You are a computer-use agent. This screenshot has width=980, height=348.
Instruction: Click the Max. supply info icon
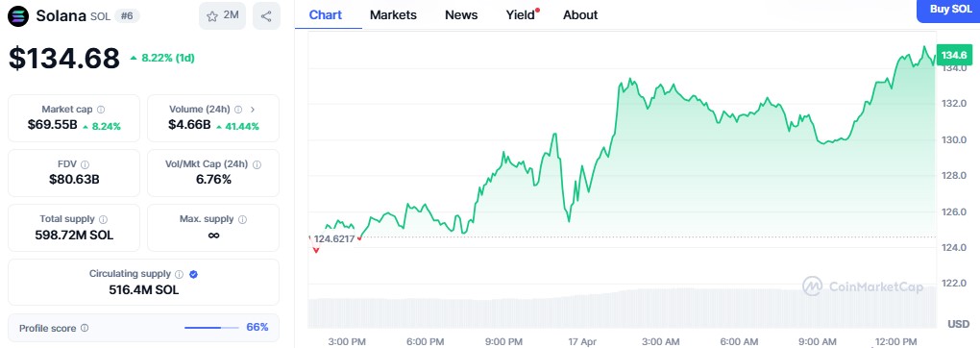[x=242, y=220]
